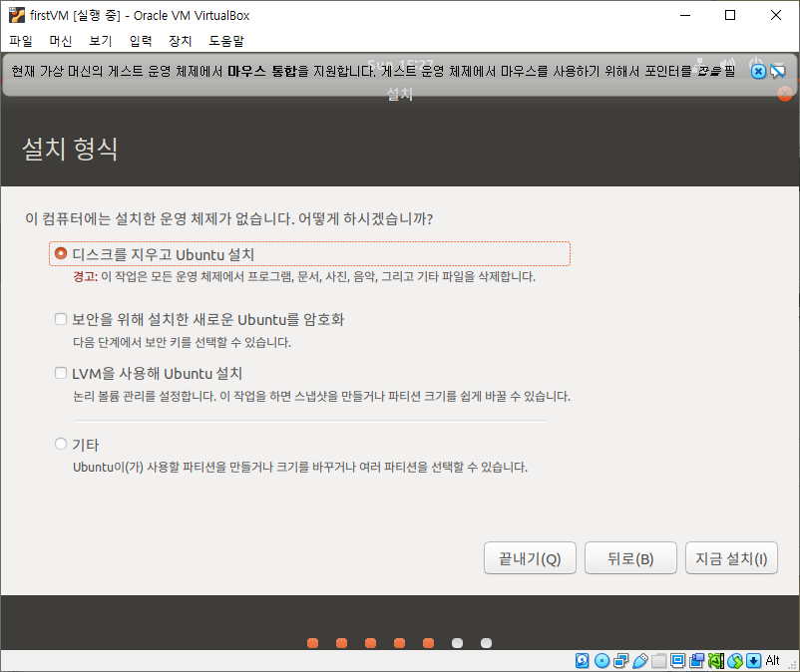Dismiss the mouse integration notification with blue X
Viewport: 800px width, 672px height.
(758, 72)
